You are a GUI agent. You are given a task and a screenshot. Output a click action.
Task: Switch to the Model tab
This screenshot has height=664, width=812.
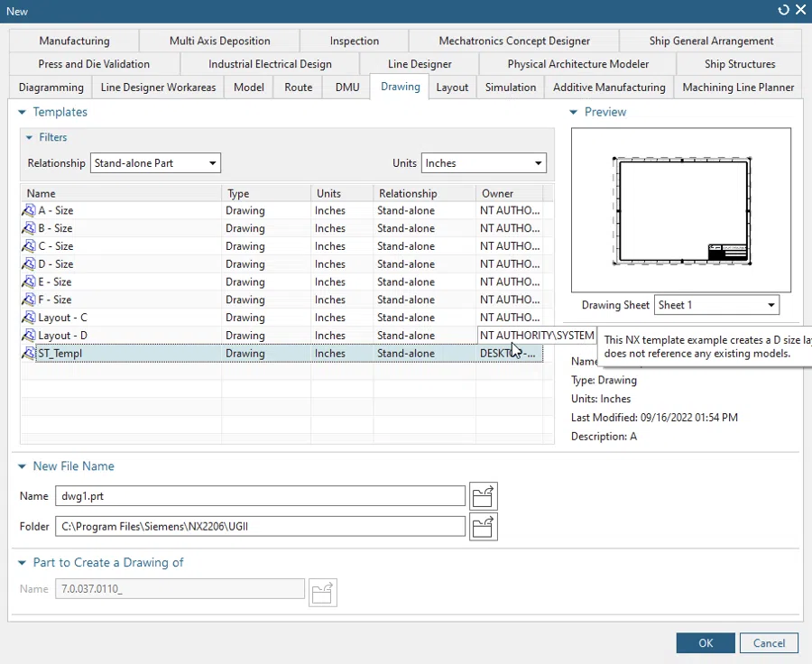249,87
